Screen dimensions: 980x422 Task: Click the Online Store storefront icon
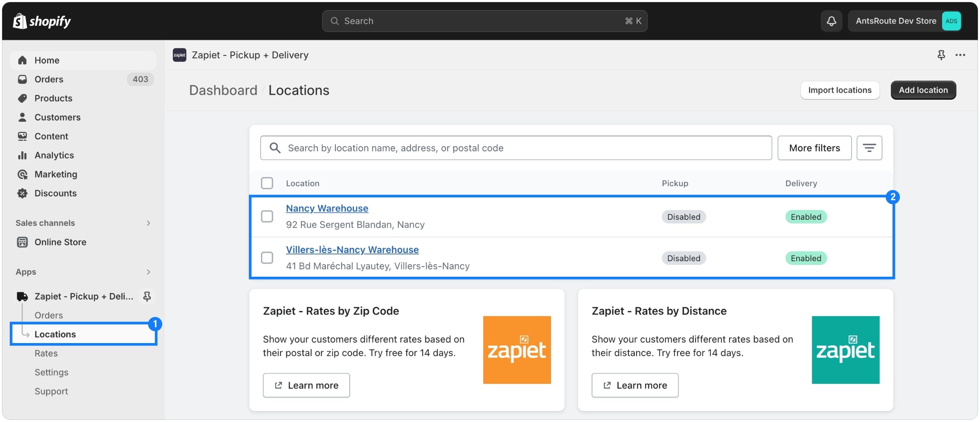22,242
